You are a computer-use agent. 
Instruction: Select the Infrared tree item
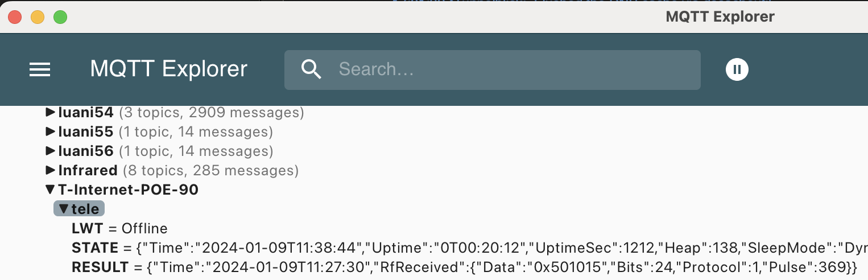[88, 170]
